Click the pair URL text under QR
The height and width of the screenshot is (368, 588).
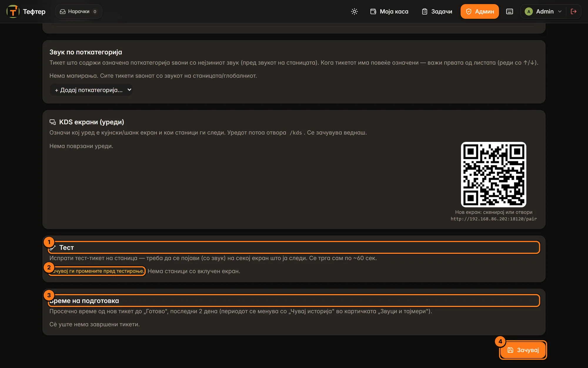[x=494, y=219]
